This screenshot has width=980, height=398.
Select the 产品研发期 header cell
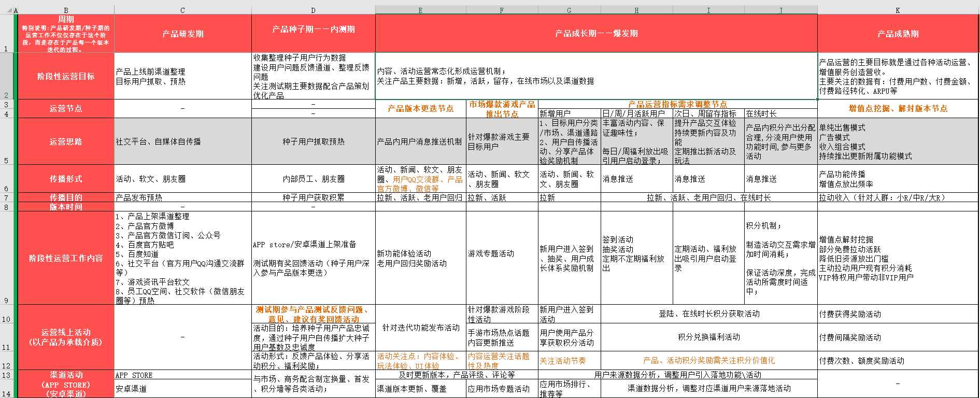coord(182,34)
